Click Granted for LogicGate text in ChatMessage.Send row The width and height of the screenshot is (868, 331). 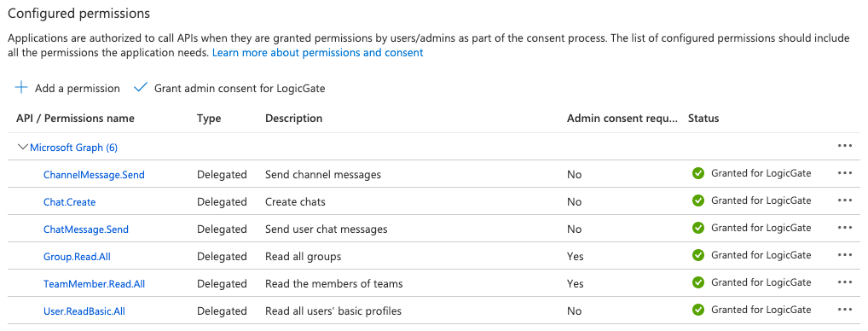761,228
